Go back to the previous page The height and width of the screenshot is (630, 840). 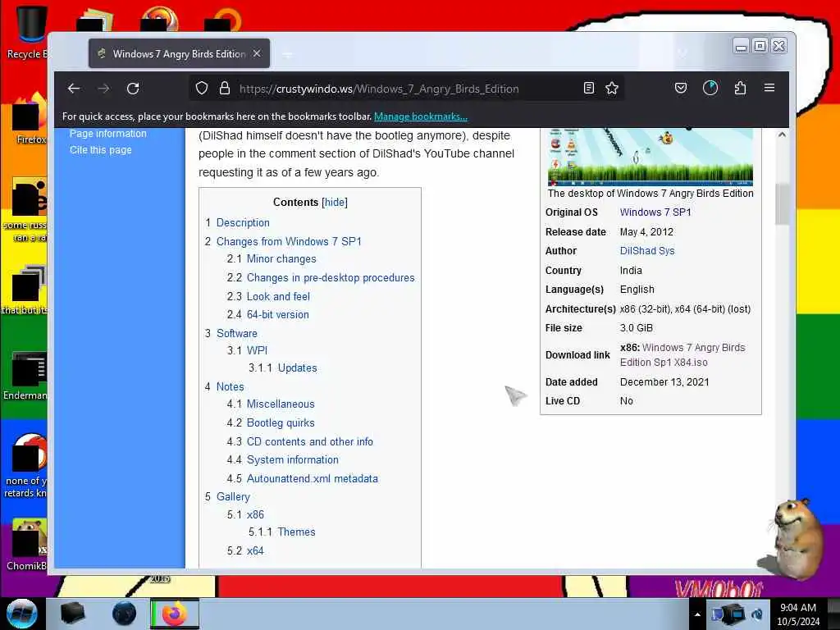73,89
